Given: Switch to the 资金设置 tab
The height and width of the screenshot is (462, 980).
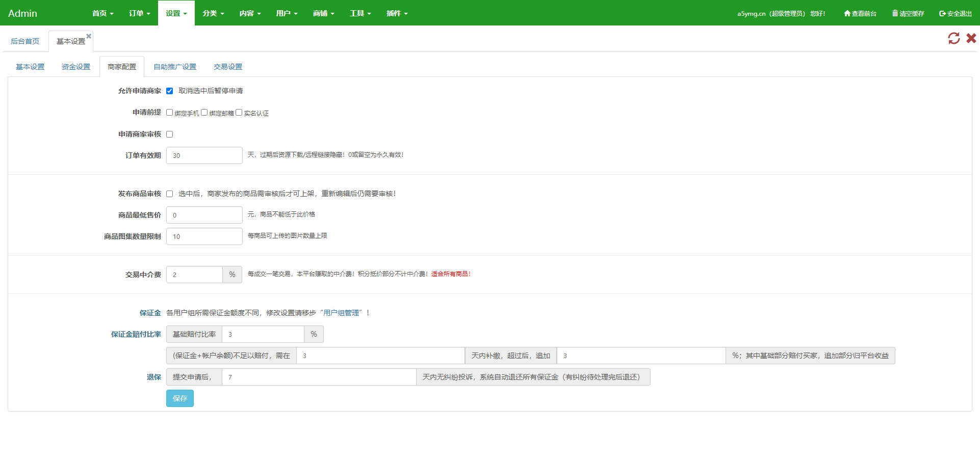Looking at the screenshot, I should tap(76, 67).
